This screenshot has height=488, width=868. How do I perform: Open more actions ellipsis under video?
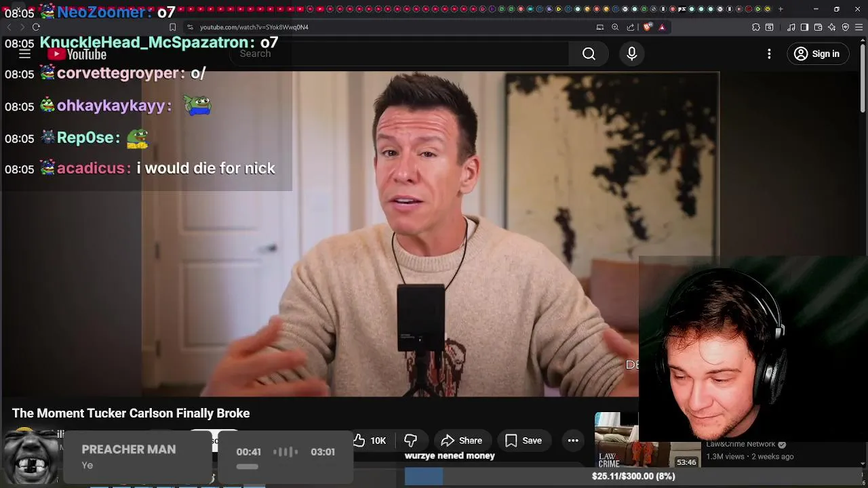573,441
